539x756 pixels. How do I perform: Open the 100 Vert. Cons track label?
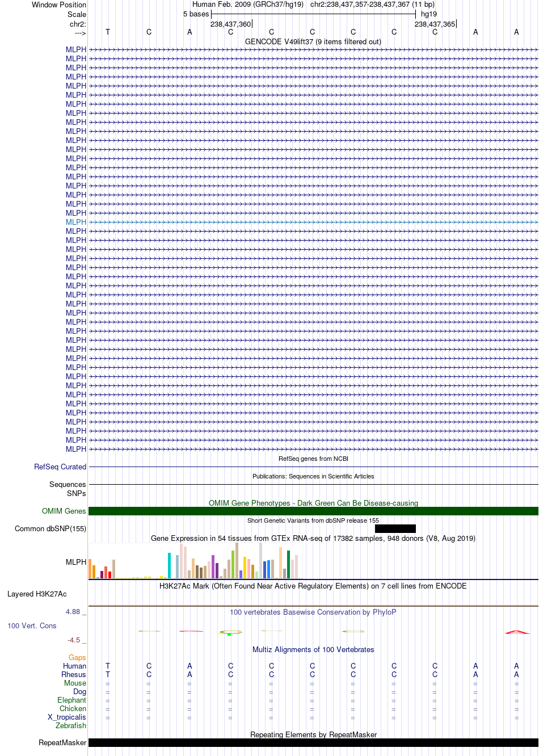point(32,626)
